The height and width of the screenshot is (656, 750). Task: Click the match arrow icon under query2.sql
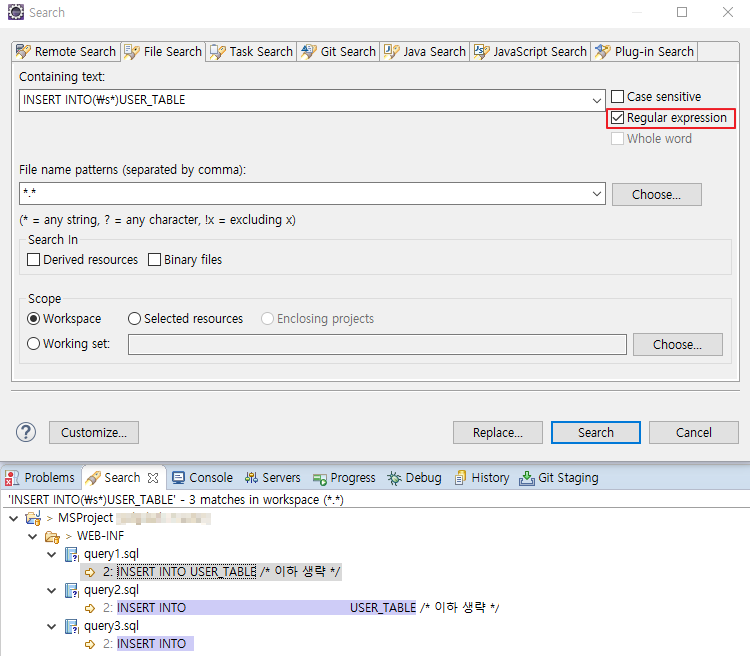tap(90, 608)
